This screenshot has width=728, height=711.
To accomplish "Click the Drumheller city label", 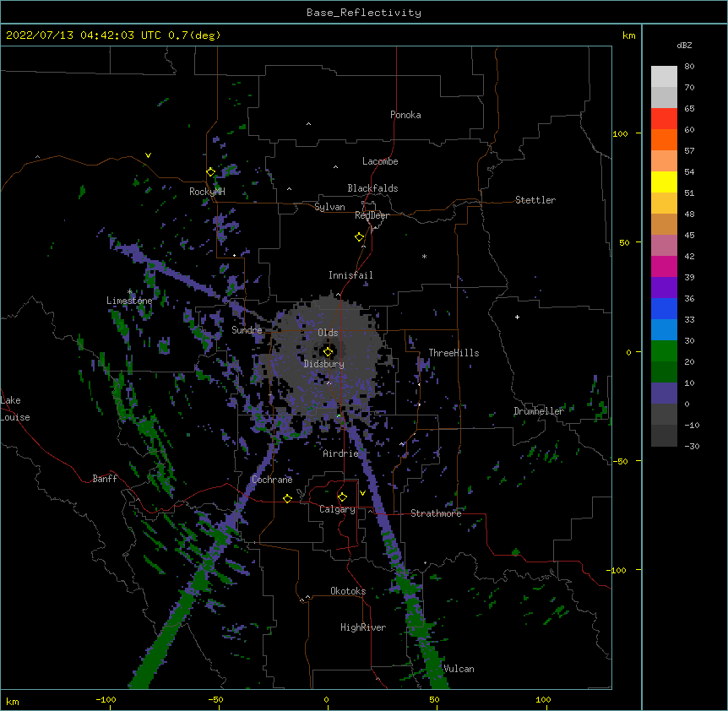I will (539, 411).
